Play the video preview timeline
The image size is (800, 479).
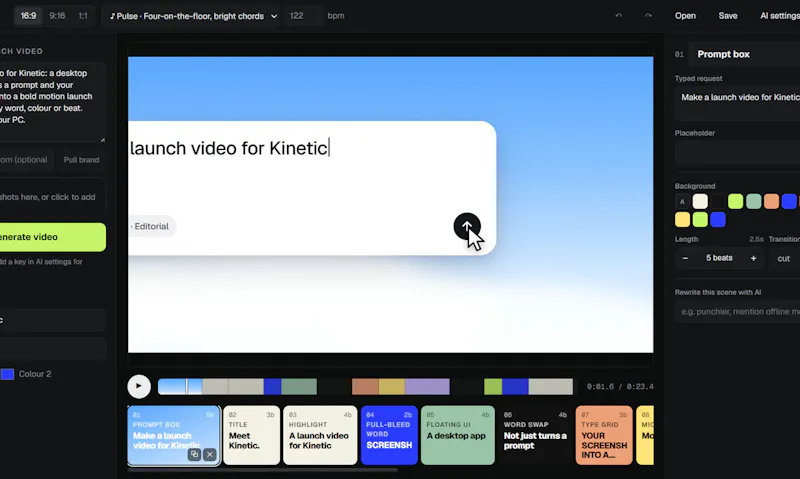(x=139, y=386)
